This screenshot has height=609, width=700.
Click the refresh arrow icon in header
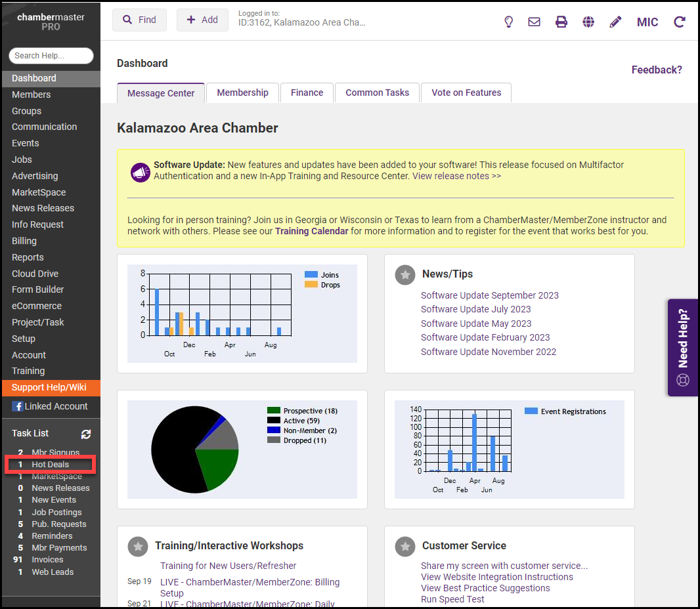click(x=680, y=22)
